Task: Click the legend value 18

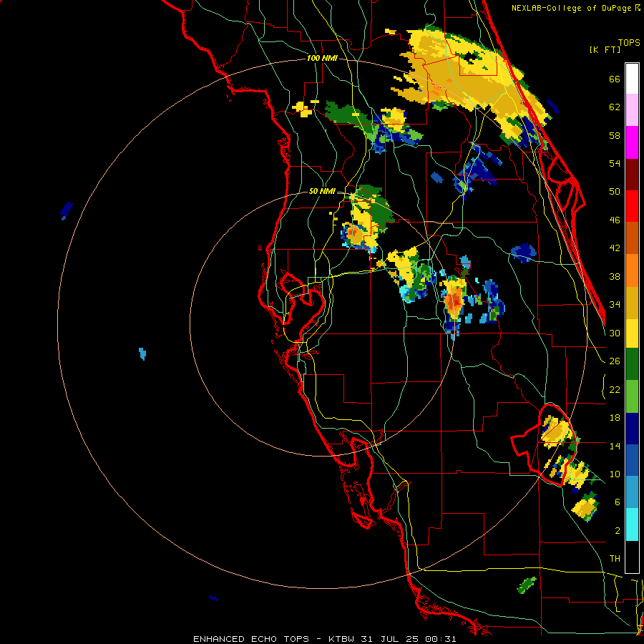Action: coord(615,418)
